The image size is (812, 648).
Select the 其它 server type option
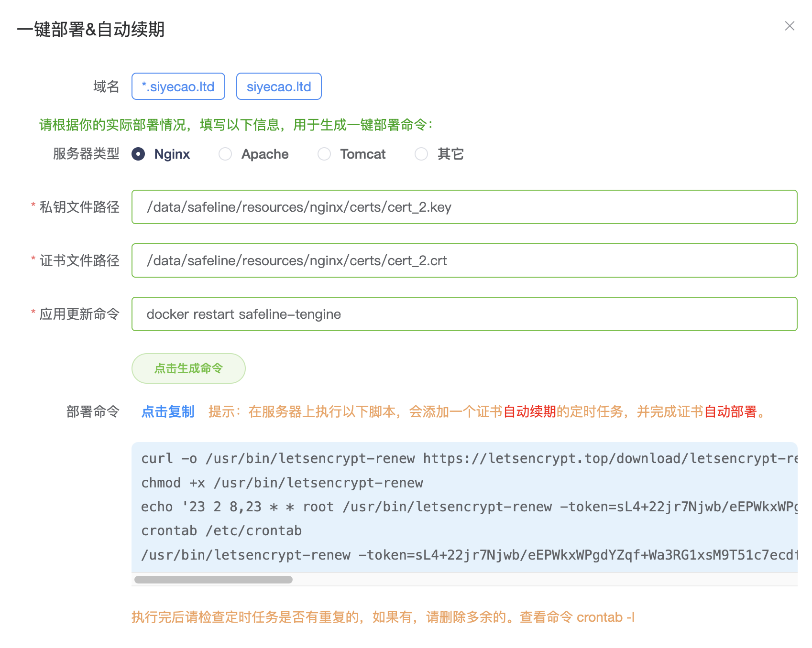pos(421,154)
